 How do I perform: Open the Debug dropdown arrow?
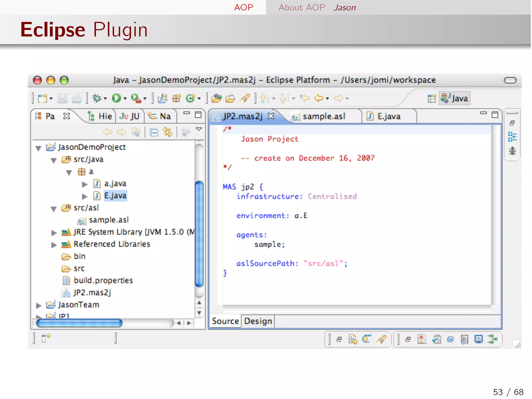pyautogui.click(x=105, y=99)
